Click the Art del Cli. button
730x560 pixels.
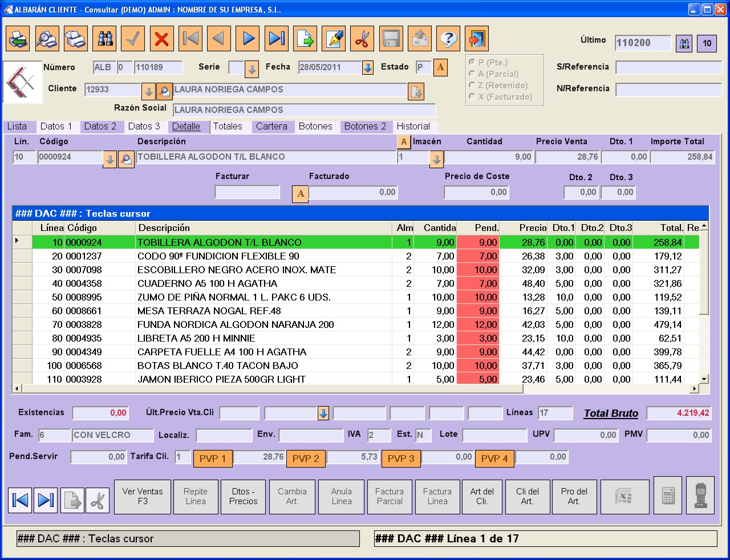click(482, 497)
